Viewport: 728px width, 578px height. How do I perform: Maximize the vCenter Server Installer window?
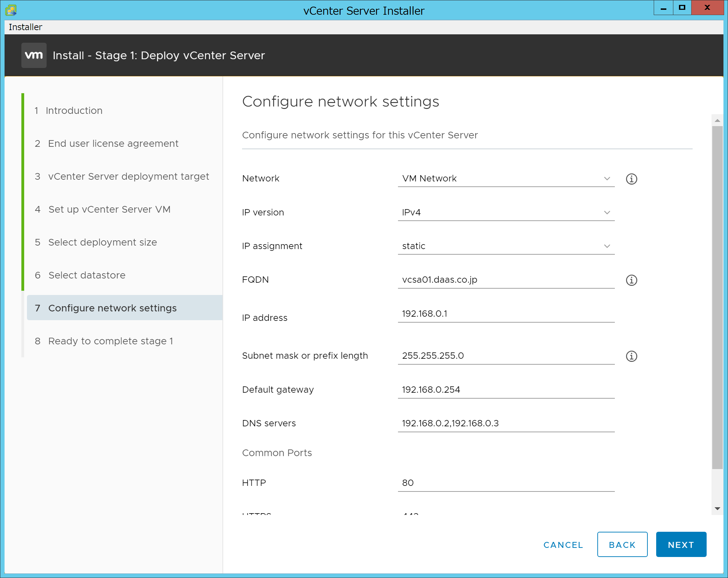[x=682, y=8]
